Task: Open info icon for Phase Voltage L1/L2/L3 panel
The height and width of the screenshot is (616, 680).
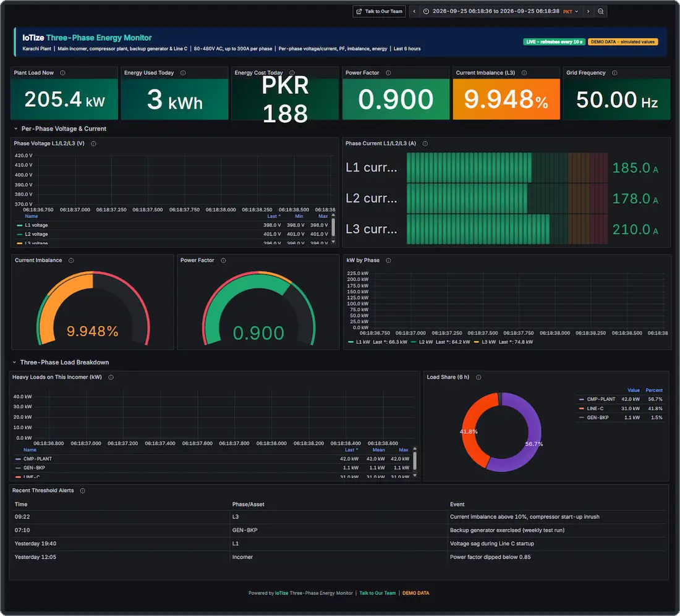Action: (x=93, y=143)
